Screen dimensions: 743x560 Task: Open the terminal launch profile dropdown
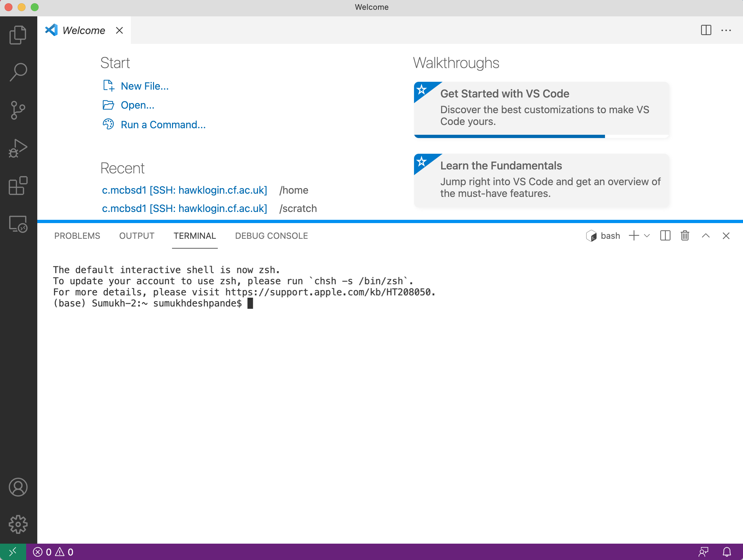(647, 236)
